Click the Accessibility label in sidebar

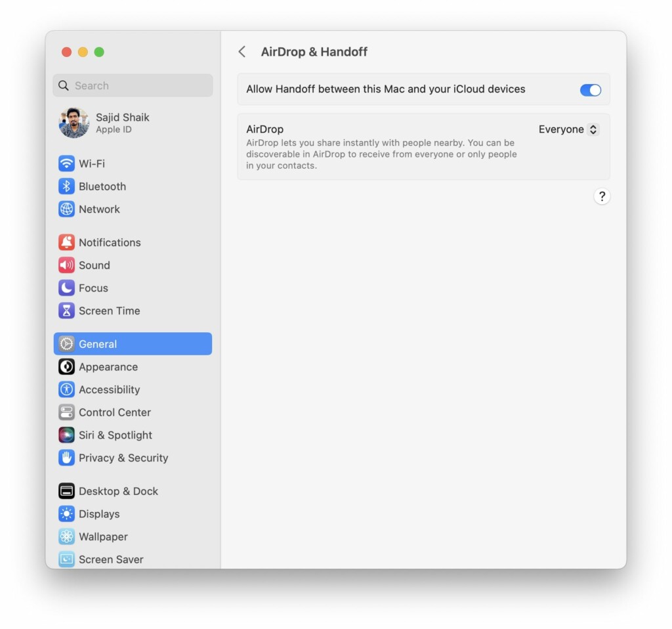(110, 389)
